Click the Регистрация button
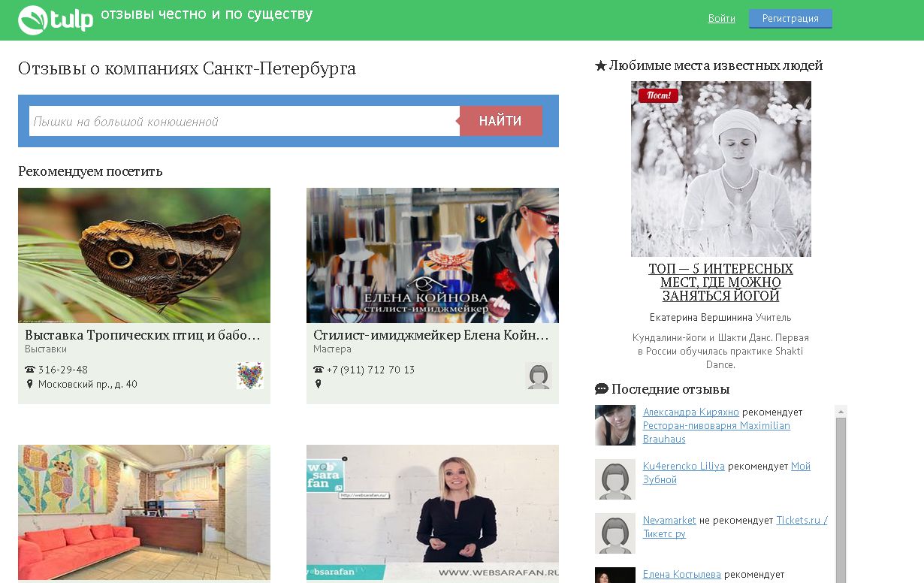The height and width of the screenshot is (583, 924). (790, 19)
